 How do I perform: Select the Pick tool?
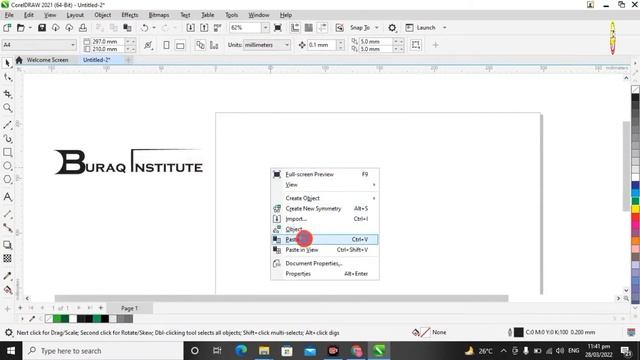point(7,62)
